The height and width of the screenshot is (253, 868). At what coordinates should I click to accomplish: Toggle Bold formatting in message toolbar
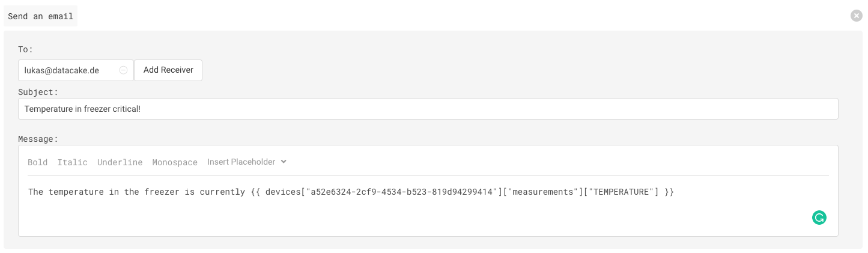[38, 162]
